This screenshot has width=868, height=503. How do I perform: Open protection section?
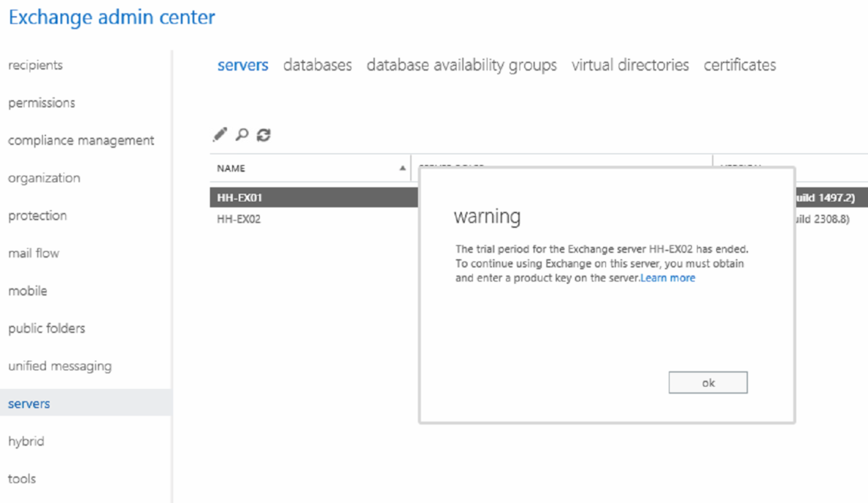[x=38, y=216]
